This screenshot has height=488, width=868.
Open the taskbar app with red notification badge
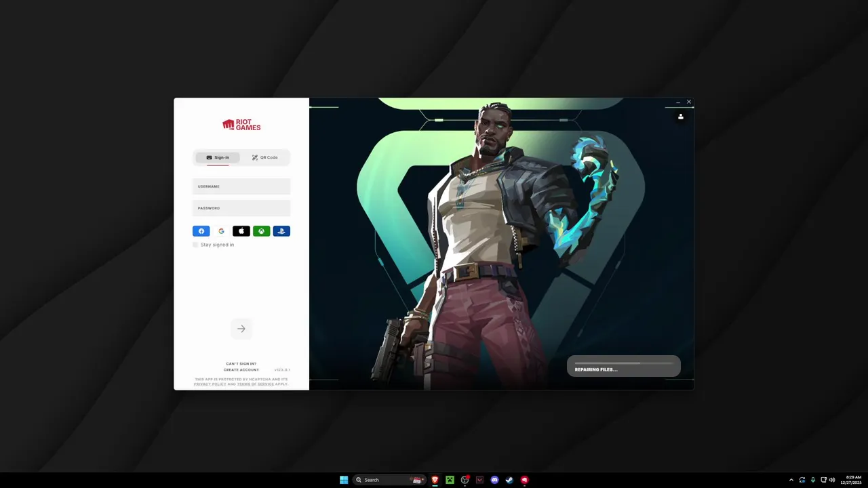465,480
